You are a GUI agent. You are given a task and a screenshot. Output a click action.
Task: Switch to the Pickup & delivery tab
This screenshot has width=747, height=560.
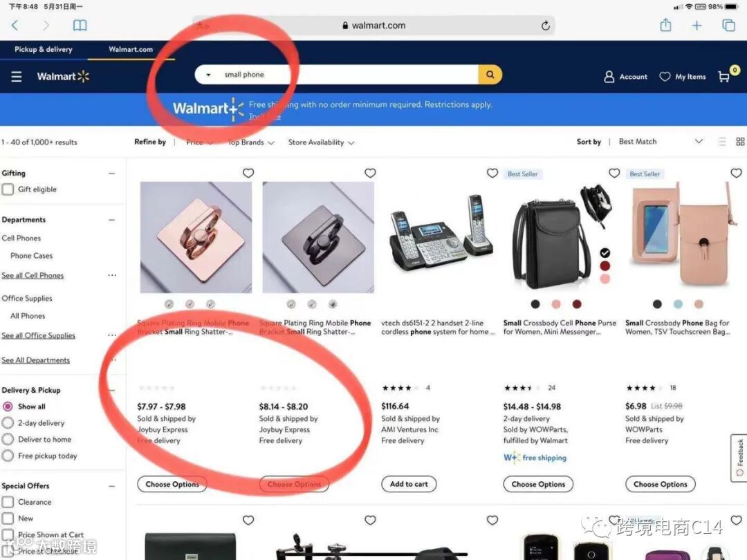coord(44,50)
